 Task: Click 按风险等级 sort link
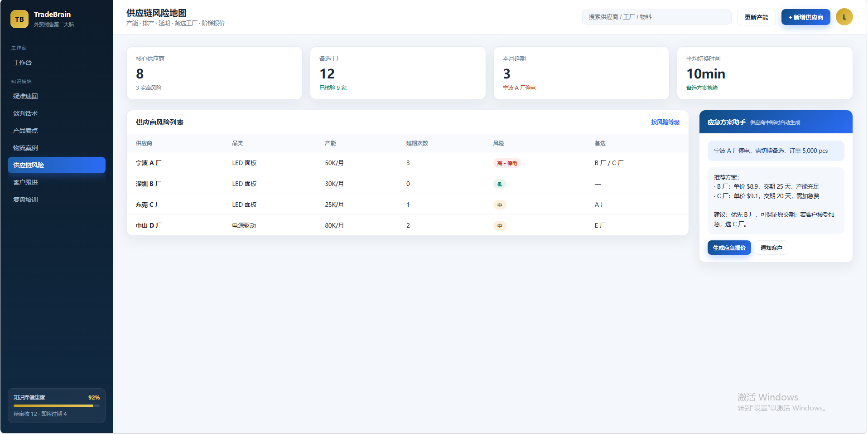coord(665,122)
